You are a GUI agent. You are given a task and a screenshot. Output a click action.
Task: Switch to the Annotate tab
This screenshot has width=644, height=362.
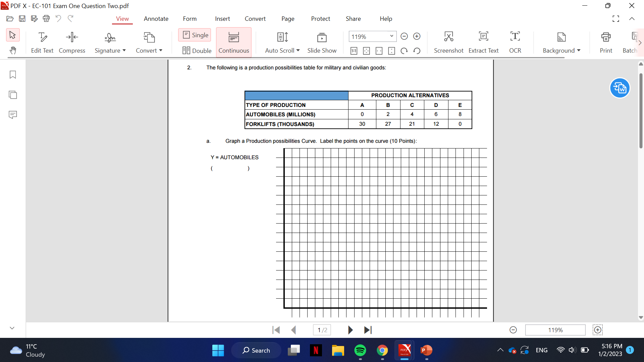click(156, 19)
